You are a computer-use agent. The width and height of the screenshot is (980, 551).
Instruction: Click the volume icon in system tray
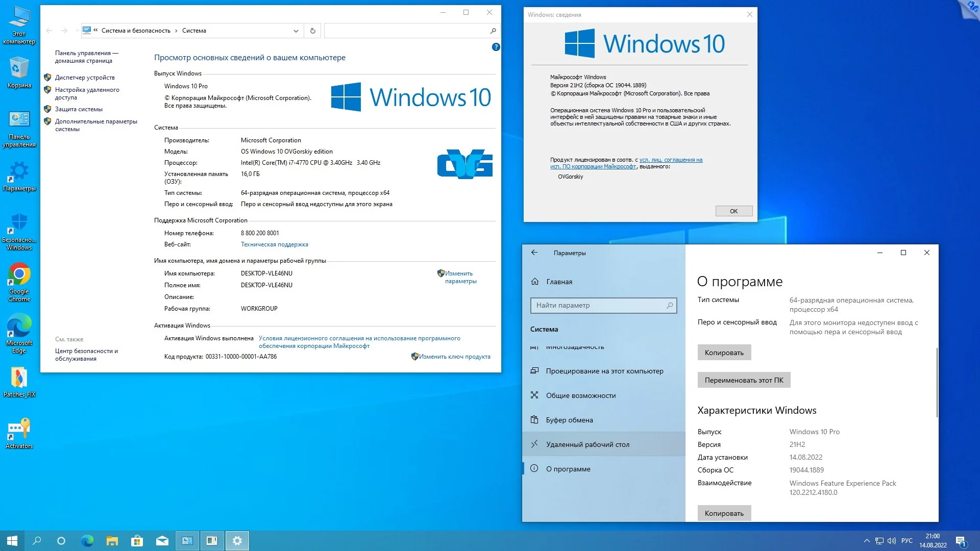(891, 541)
